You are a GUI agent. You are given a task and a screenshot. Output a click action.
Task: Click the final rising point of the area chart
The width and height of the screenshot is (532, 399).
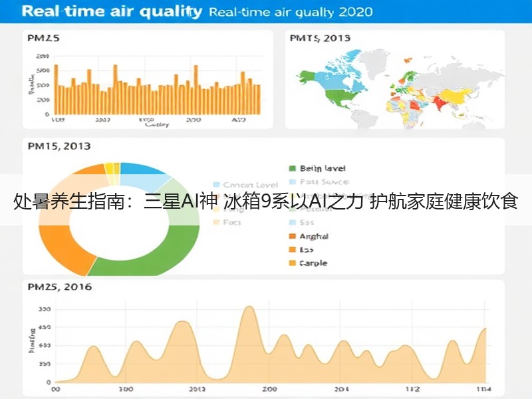[x=485, y=329]
